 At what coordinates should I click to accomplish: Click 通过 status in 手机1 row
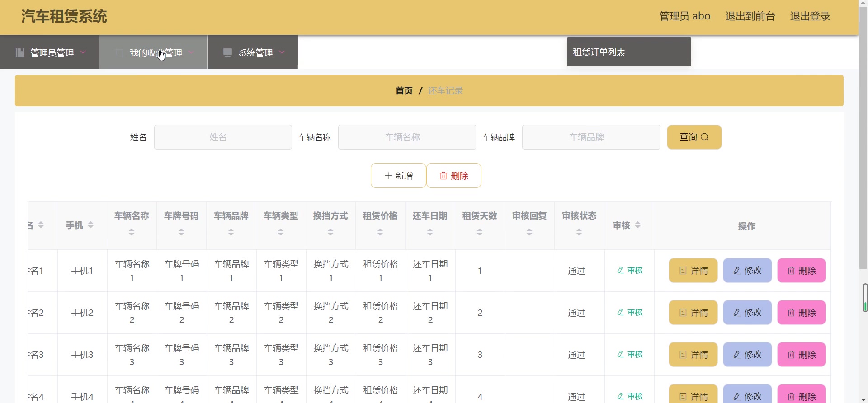[576, 271]
